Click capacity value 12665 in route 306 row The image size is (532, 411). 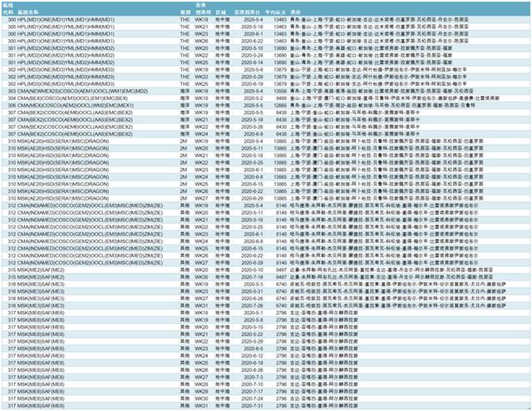[280, 106]
